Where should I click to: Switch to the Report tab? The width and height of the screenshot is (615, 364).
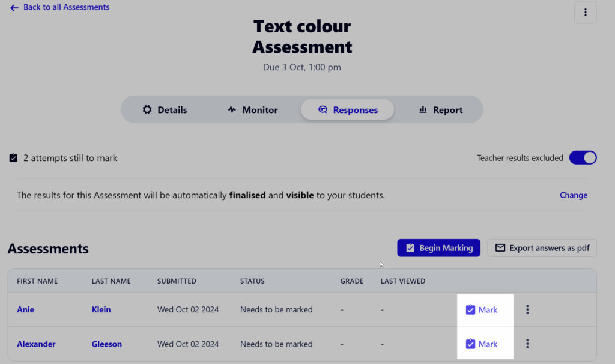(x=440, y=109)
